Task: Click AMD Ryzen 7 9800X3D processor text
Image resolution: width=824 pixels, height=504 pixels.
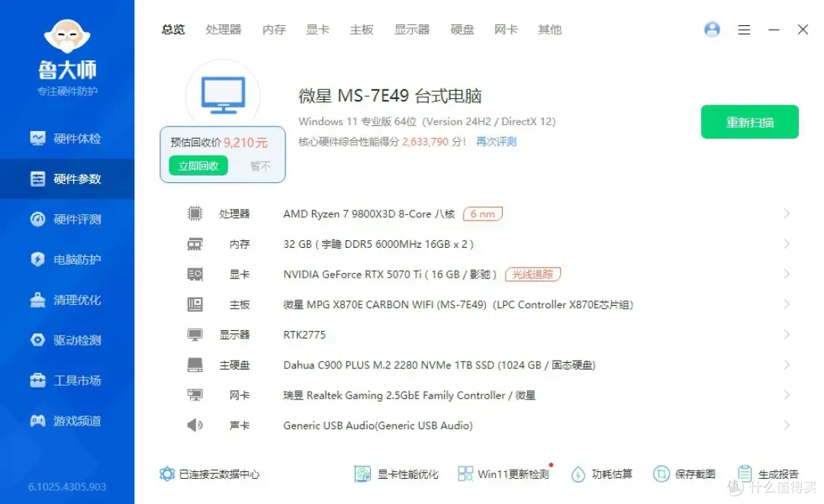Action: 369,214
